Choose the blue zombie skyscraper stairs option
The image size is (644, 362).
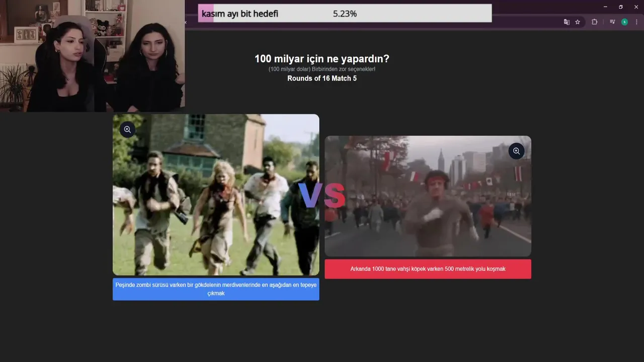tap(216, 289)
